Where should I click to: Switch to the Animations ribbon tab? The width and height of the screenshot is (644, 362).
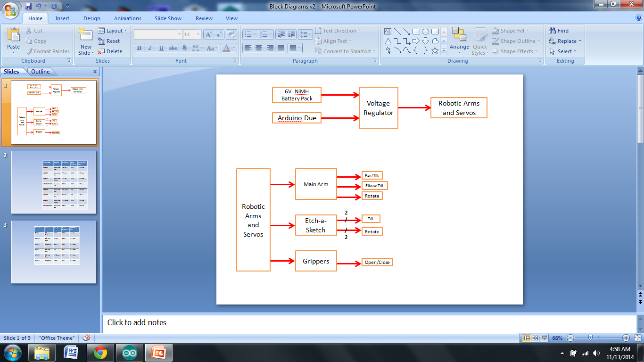click(x=127, y=18)
